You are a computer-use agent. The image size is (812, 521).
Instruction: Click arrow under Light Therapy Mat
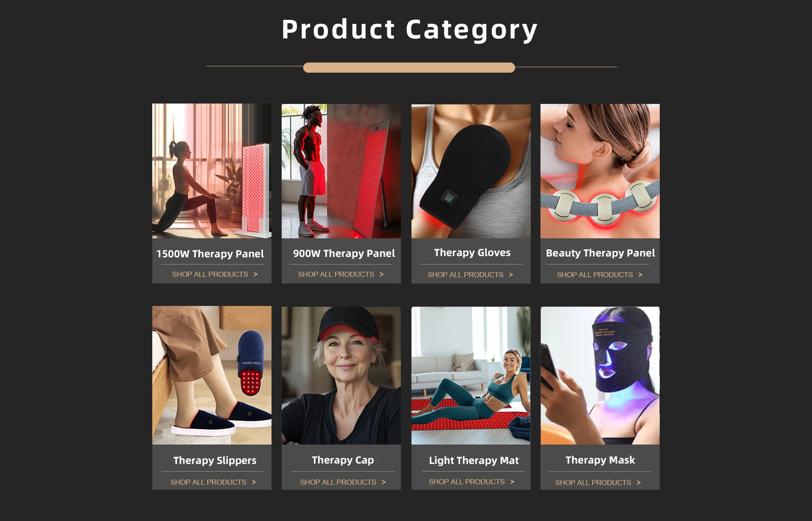click(512, 482)
